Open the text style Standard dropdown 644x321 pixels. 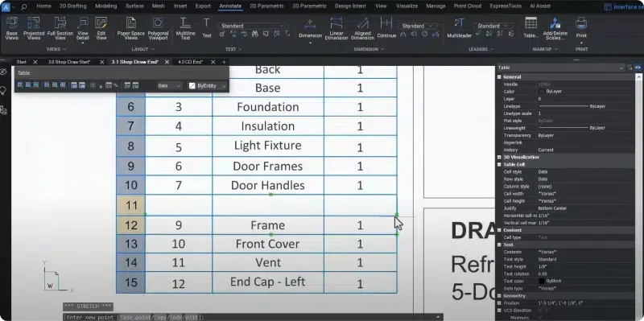pos(252,26)
